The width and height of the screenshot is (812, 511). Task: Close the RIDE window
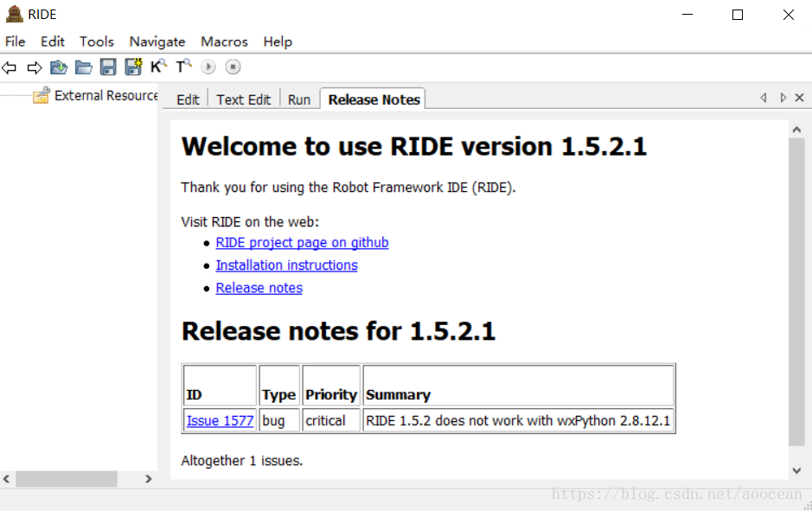(x=788, y=15)
